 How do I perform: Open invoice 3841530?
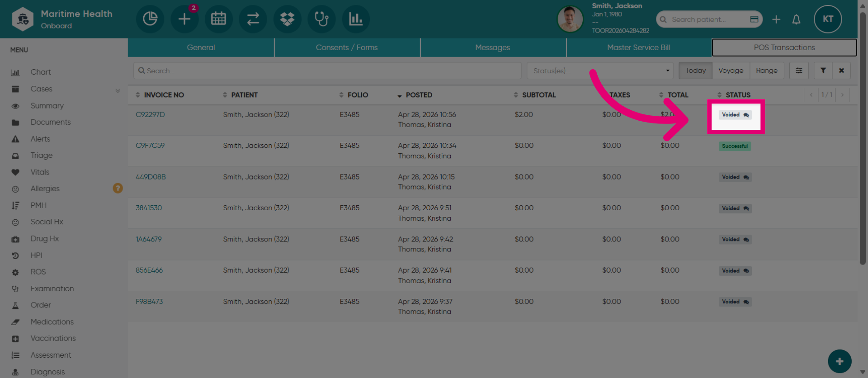click(149, 208)
